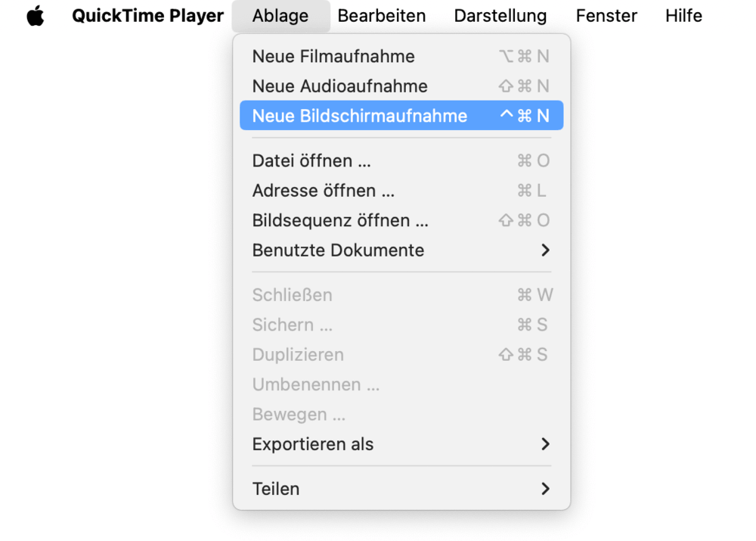756x541 pixels.
Task: Open the Bearbeiten menu
Action: point(382,16)
